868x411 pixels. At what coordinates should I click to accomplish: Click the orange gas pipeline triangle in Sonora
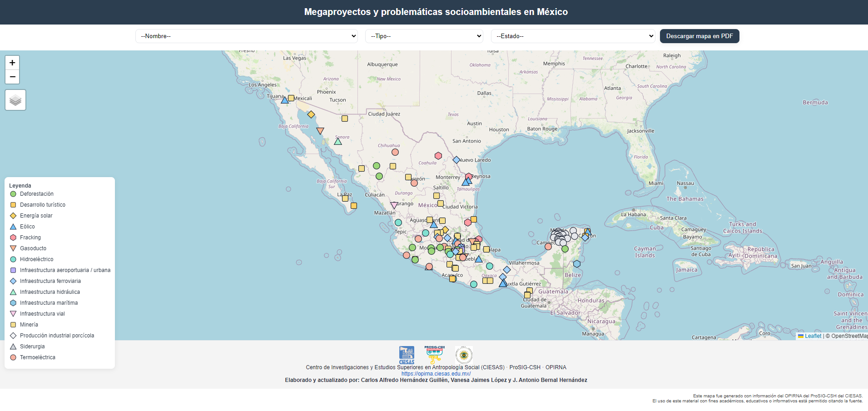(x=320, y=131)
